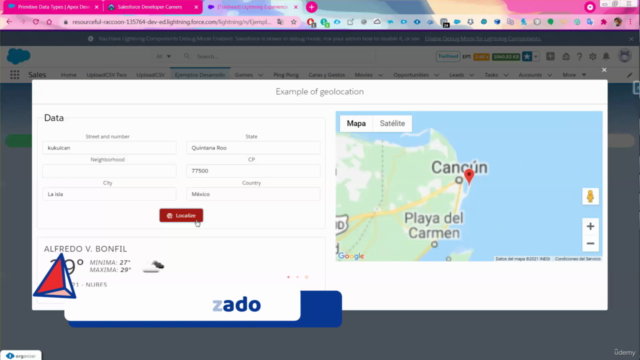
Task: Open the All search scope dropdown
Action: click(x=163, y=56)
